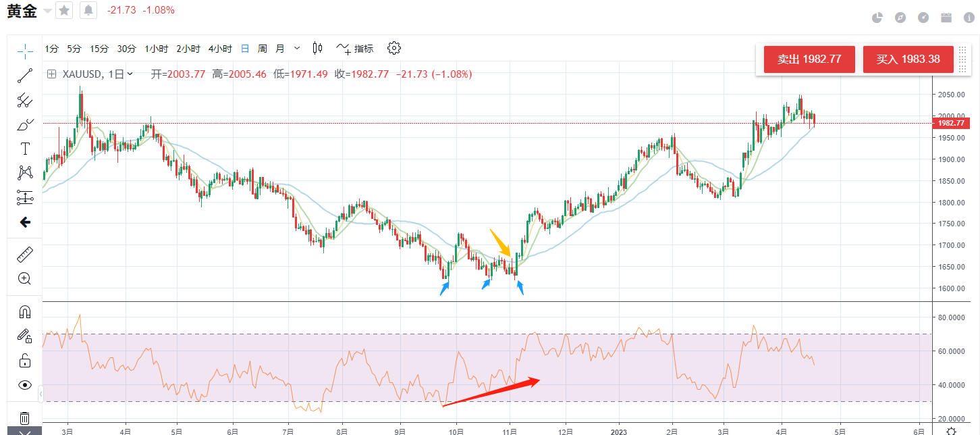The image size is (980, 435).
Task: Activate the zoom-in magnifier tool
Action: pyautogui.click(x=25, y=278)
